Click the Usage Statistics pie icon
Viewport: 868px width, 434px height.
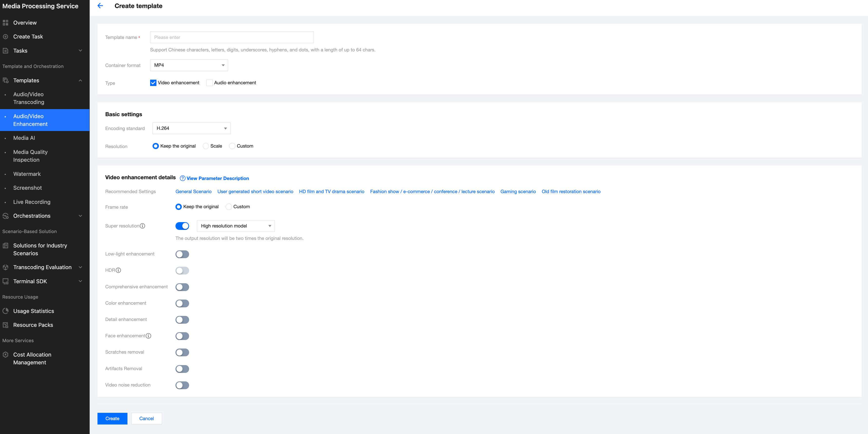click(5, 311)
